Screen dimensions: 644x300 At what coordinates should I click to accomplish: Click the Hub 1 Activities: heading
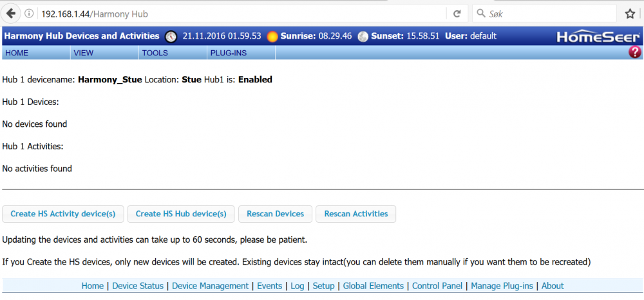pos(33,146)
